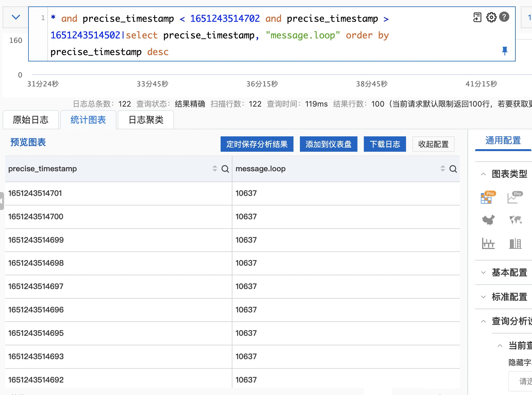Click the collapse sidebar handle at left edge
Viewport: 532px width, 395px height.
click(x=2, y=201)
